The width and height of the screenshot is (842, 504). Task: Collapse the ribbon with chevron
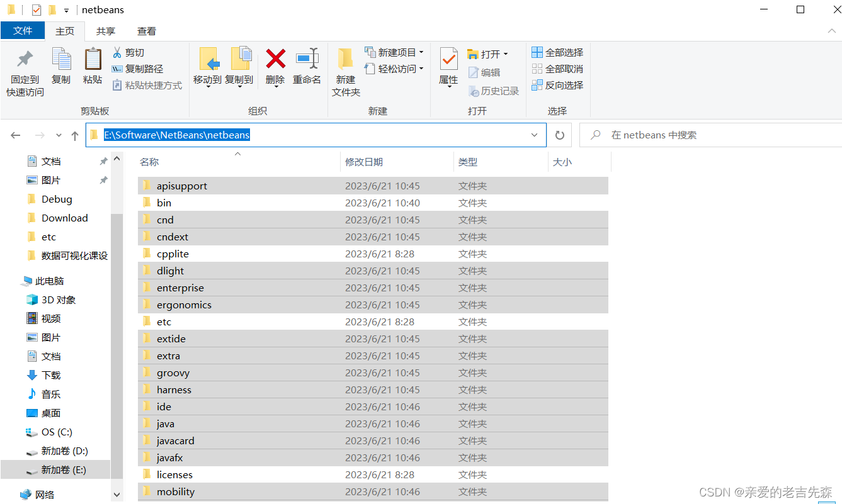pos(831,31)
